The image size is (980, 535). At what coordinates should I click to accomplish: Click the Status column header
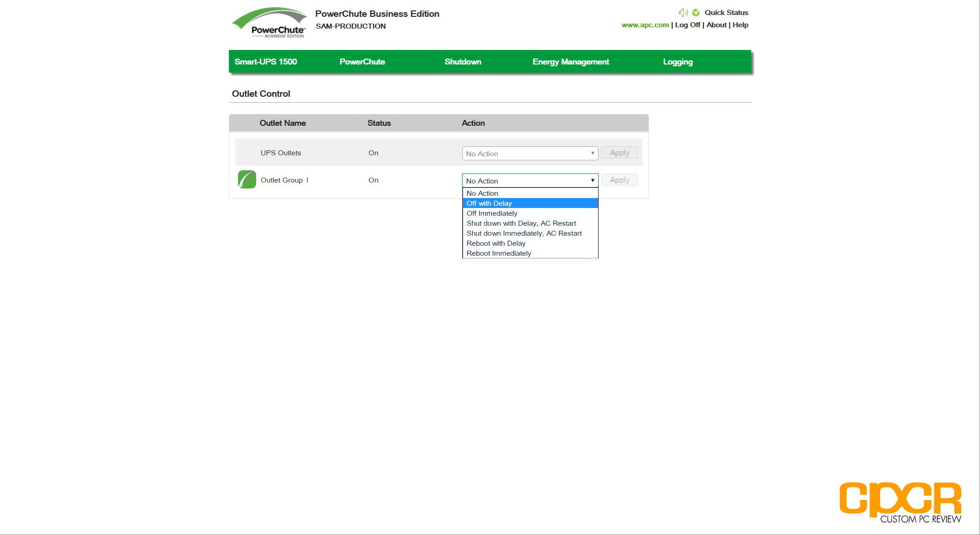[379, 123]
